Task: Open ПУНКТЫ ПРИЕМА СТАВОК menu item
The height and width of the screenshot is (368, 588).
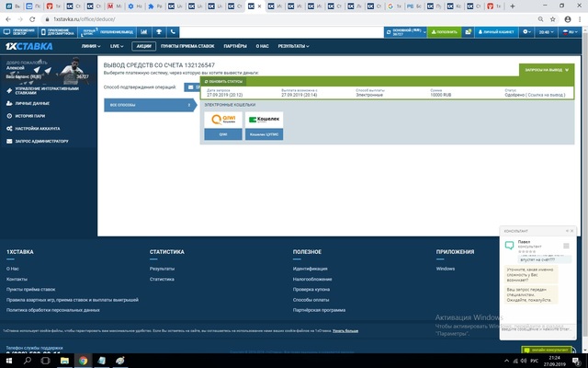Action: point(187,46)
